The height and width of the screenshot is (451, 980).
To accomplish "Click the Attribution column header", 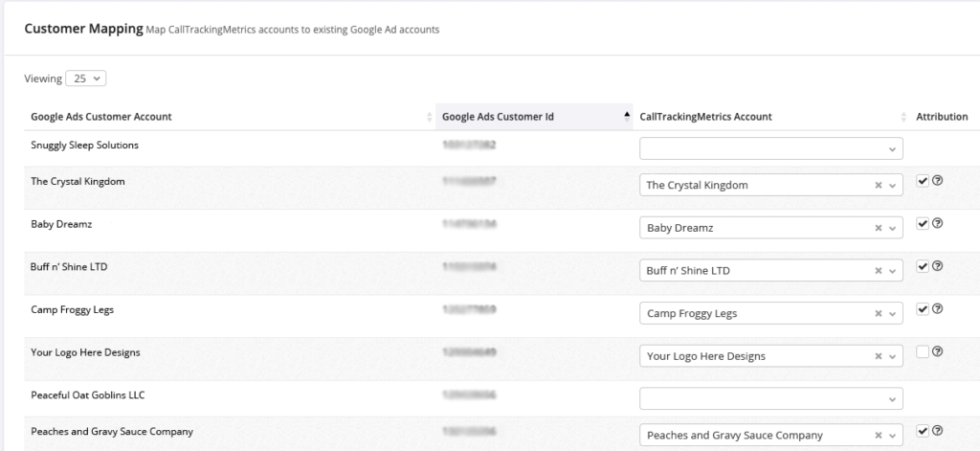I will click(942, 117).
